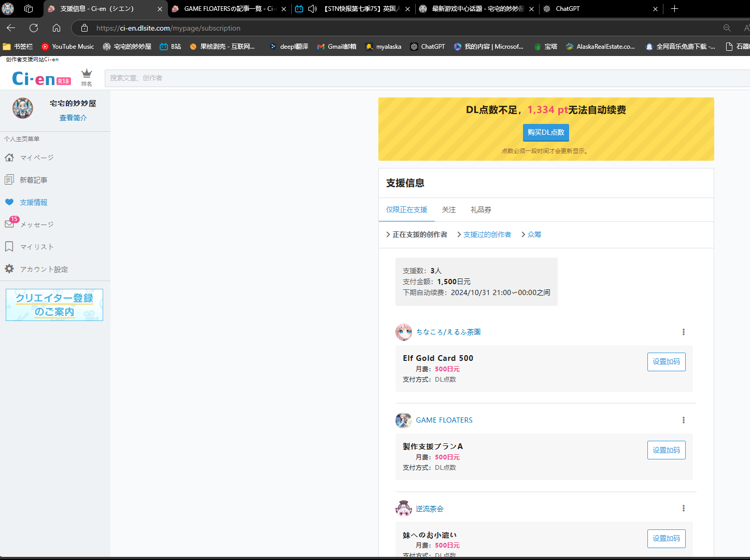Open options menu for GAME FLOATERS
Screen dimensions: 750x560
point(684,420)
